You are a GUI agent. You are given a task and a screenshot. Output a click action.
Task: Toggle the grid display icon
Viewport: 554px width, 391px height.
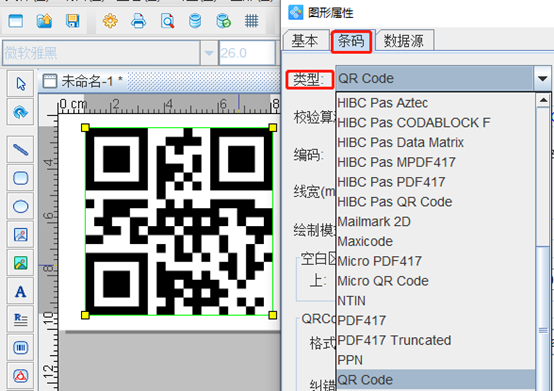(x=252, y=21)
